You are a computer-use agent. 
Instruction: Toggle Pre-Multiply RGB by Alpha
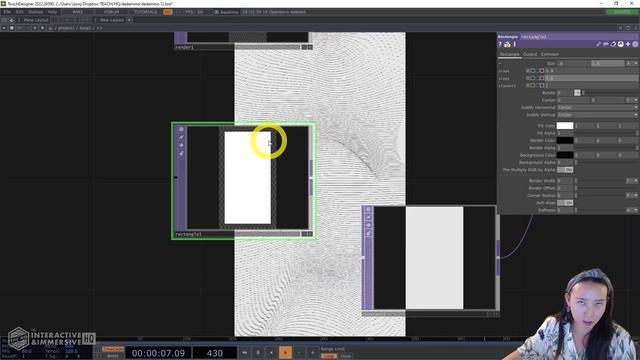tap(565, 170)
